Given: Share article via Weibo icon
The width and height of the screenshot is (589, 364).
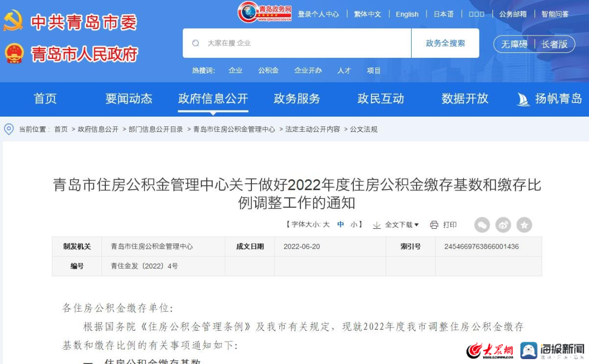Looking at the screenshot, I should (503, 225).
